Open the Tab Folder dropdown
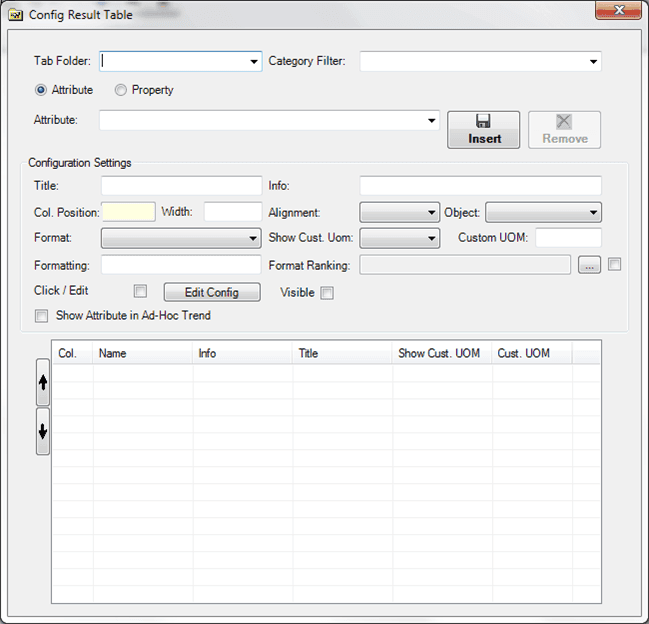 pos(254,62)
